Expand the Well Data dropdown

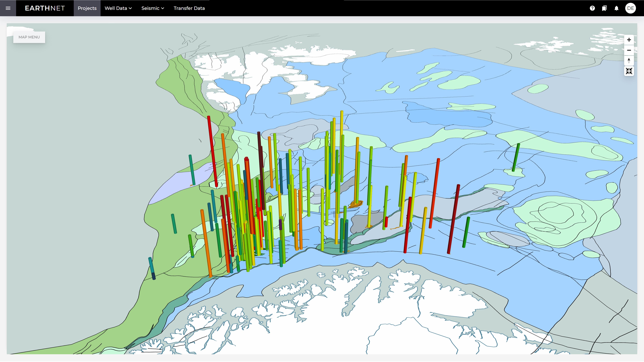coord(118,8)
